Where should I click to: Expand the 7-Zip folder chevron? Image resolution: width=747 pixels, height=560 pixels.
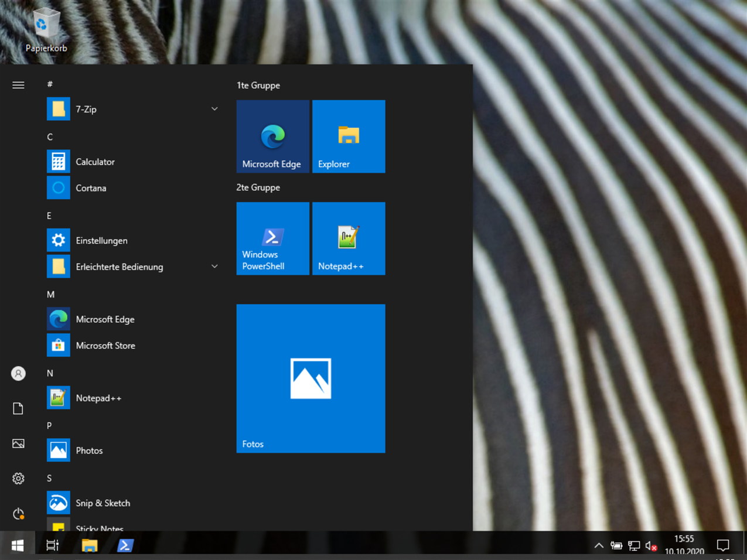(x=214, y=109)
